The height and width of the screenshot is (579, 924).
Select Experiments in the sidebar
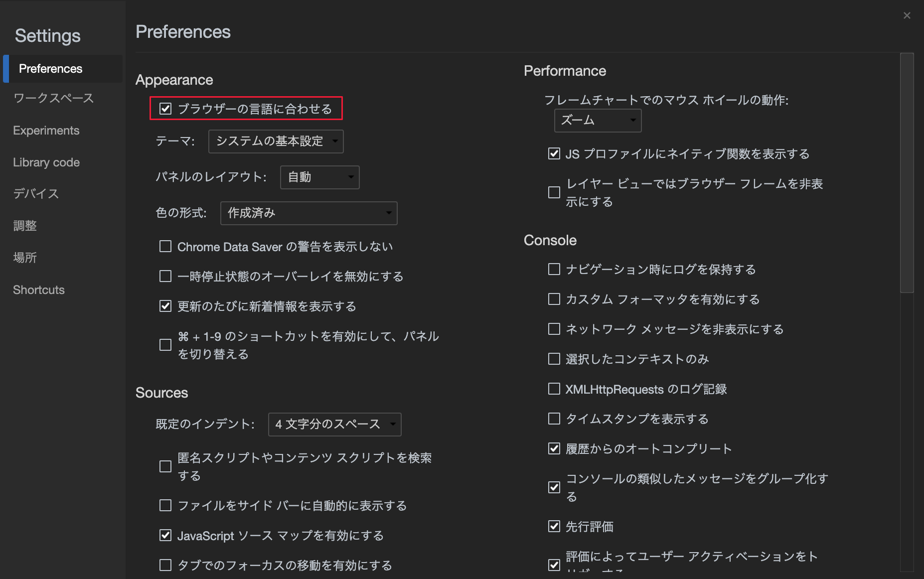pos(46,130)
